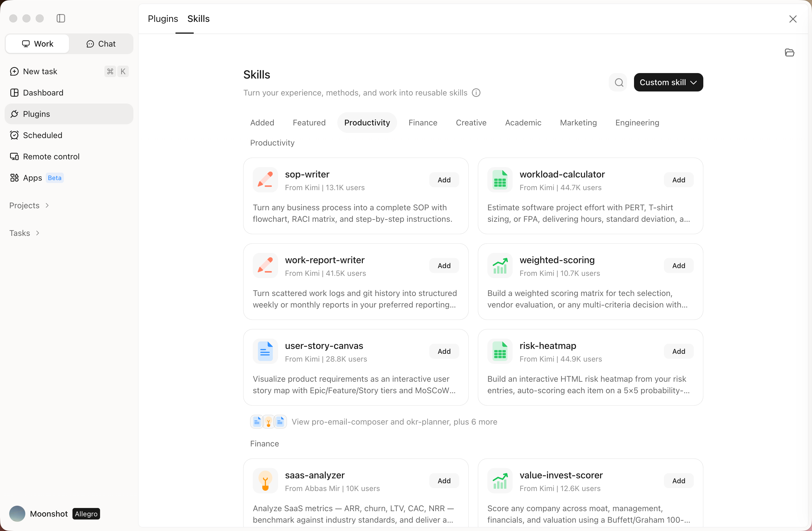Screen dimensions: 812x531
Task: Expand View pro-email-composer and okr-planner more
Action: (x=374, y=422)
